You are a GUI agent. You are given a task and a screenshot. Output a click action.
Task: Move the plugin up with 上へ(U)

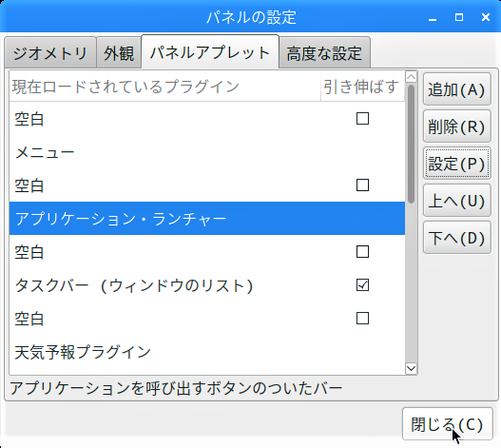click(x=457, y=201)
